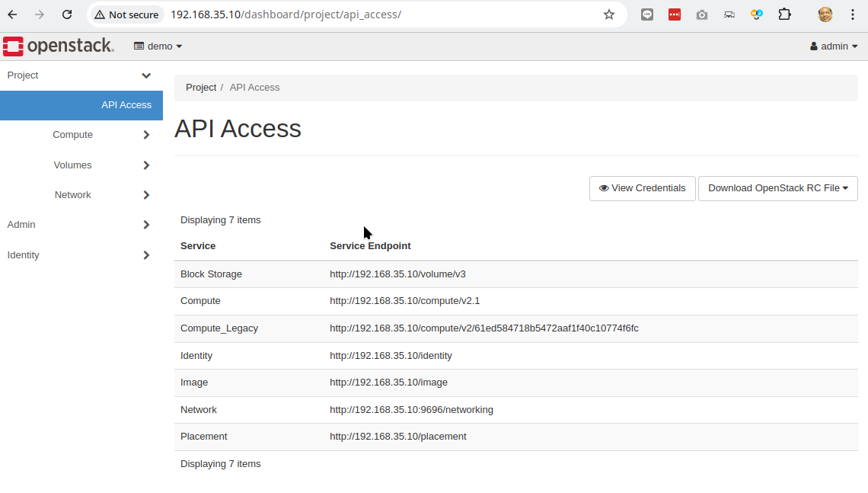
Task: Open the Chrome three-dot menu
Action: tap(853, 14)
